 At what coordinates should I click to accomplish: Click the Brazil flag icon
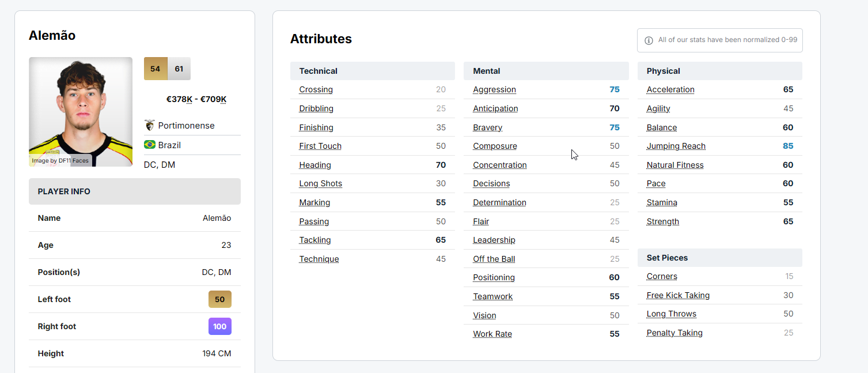[150, 145]
